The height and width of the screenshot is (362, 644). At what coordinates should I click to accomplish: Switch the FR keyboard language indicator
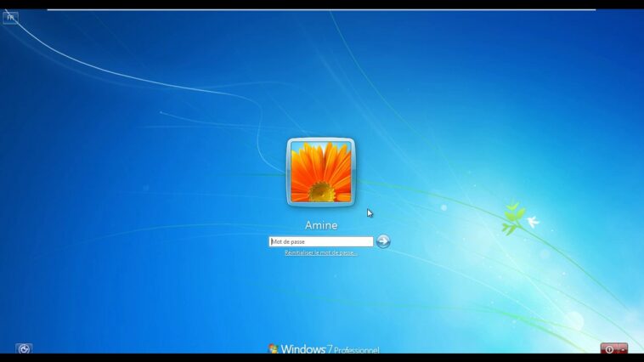click(x=10, y=18)
